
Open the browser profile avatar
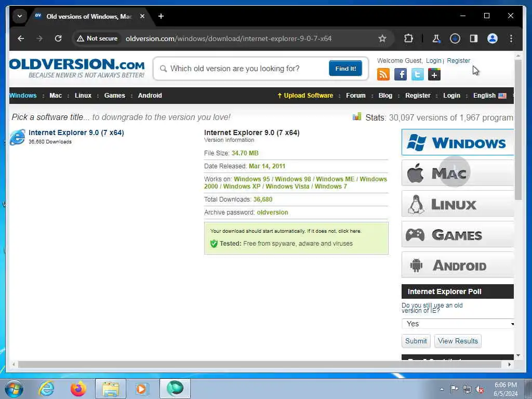pos(493,38)
